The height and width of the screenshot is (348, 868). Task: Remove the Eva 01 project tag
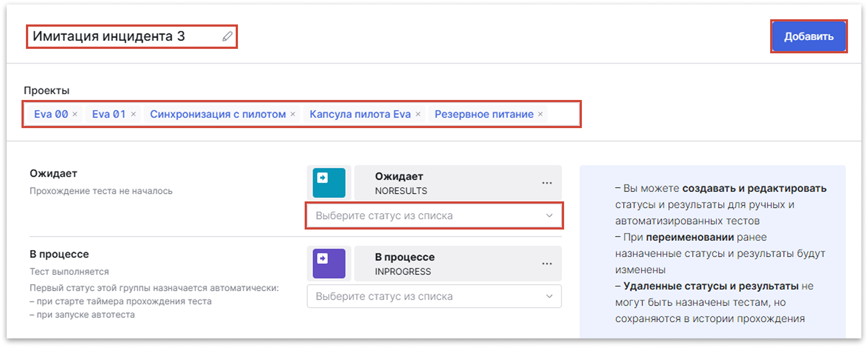[133, 114]
